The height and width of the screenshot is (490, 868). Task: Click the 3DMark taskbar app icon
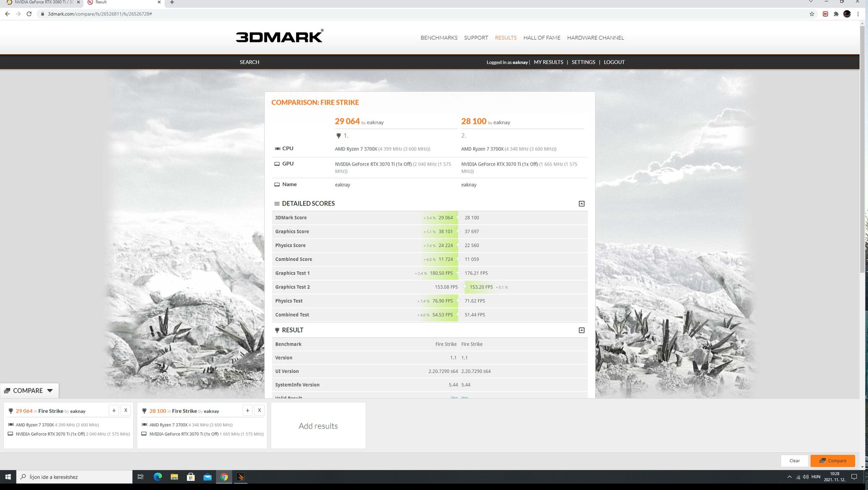pyautogui.click(x=240, y=477)
